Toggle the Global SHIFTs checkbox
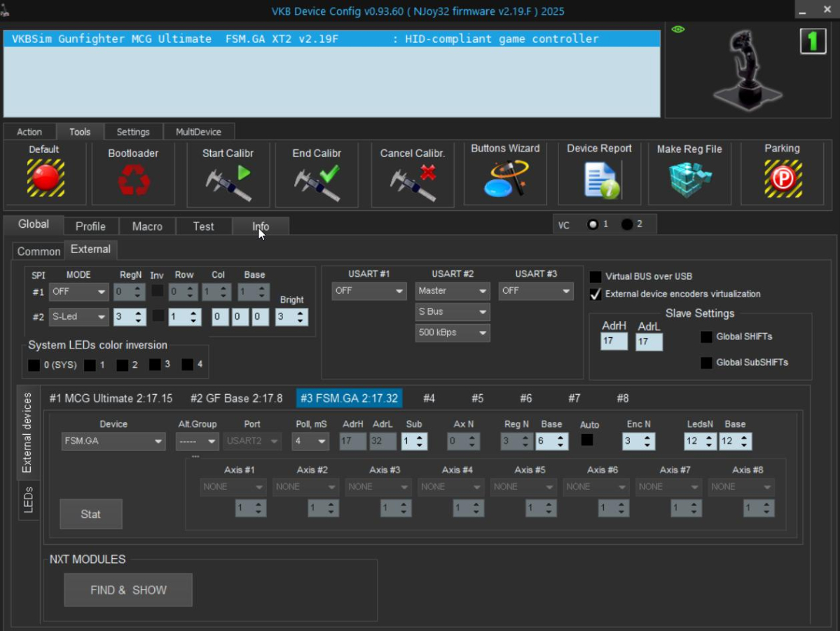 (706, 337)
